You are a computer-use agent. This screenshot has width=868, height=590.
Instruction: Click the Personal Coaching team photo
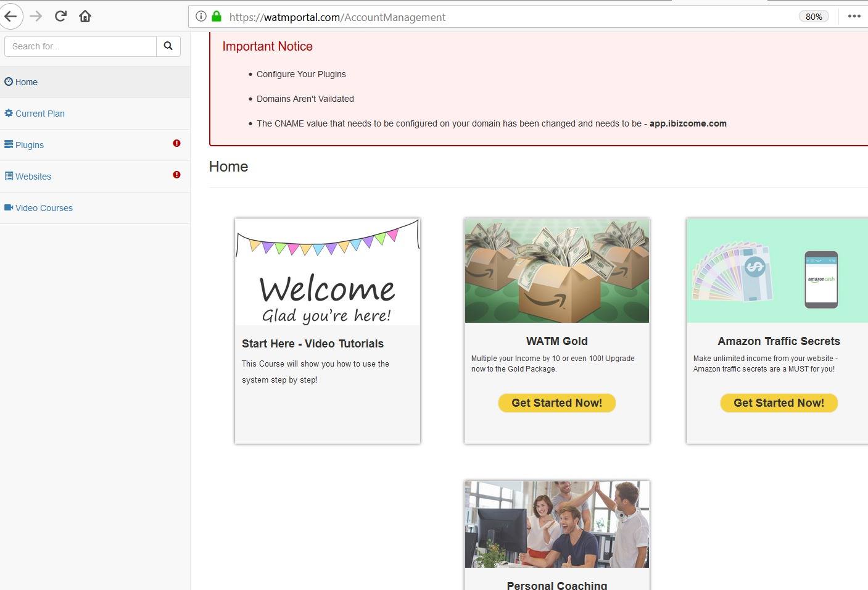tap(557, 525)
